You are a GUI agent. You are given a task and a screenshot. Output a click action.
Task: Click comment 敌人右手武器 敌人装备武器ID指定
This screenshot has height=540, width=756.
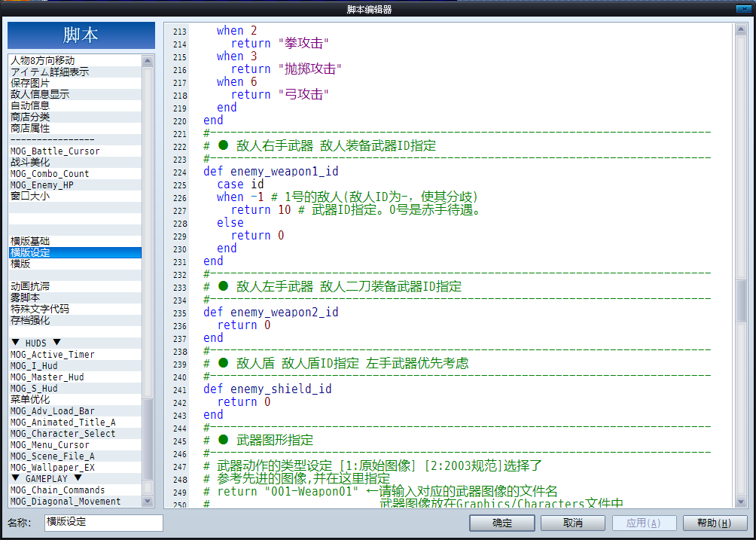pos(320,145)
